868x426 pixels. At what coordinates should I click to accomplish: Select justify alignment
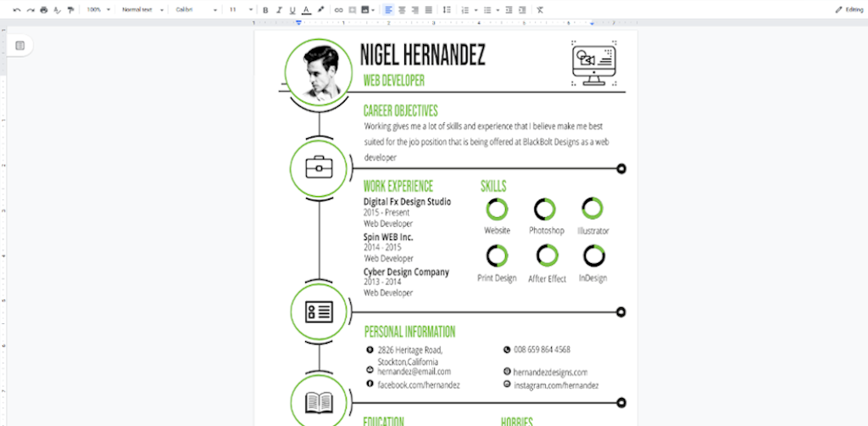[x=428, y=10]
